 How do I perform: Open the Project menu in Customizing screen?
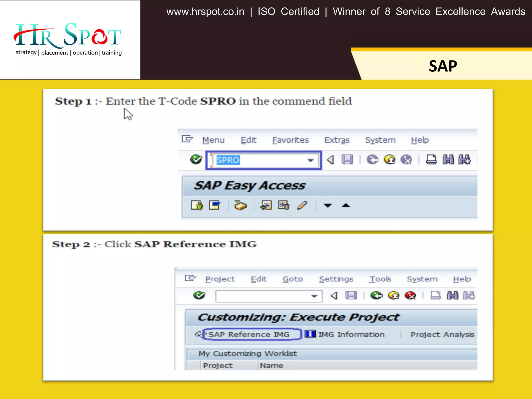220,279
